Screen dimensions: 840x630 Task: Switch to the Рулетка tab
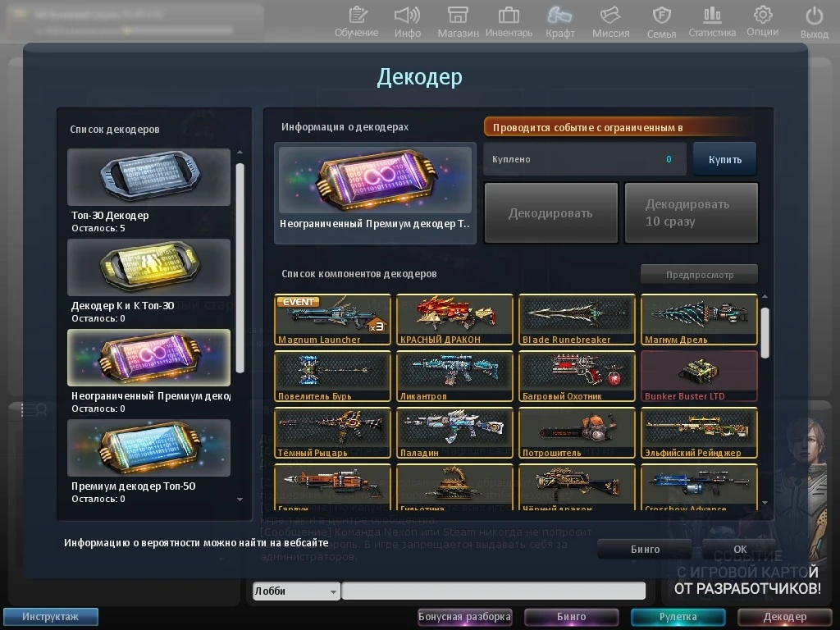678,616
